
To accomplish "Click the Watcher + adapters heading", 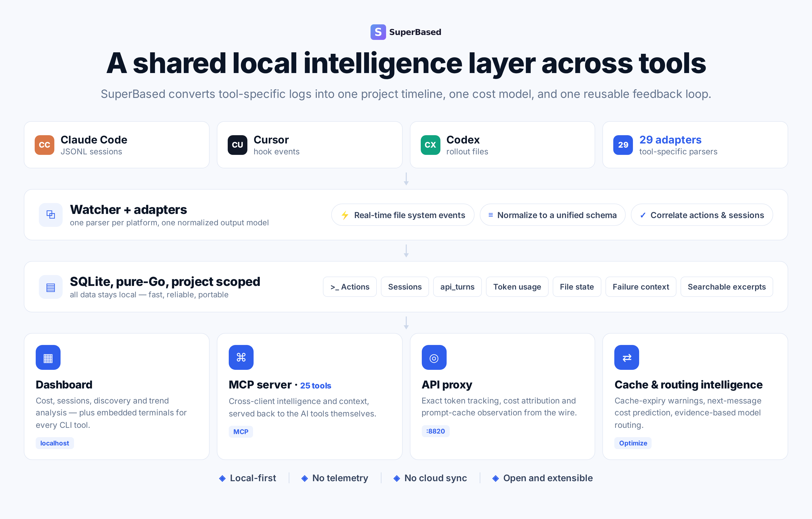I will click(129, 210).
